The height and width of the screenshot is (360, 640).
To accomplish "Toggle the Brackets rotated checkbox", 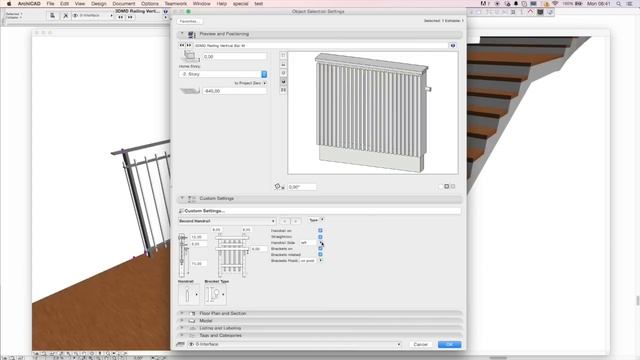I will (320, 254).
